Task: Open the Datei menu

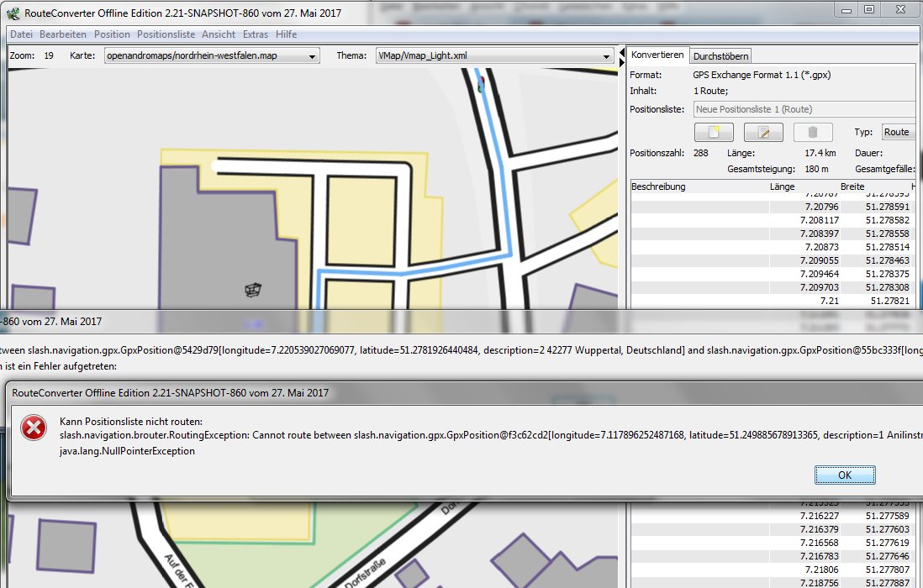Action: pyautogui.click(x=21, y=34)
